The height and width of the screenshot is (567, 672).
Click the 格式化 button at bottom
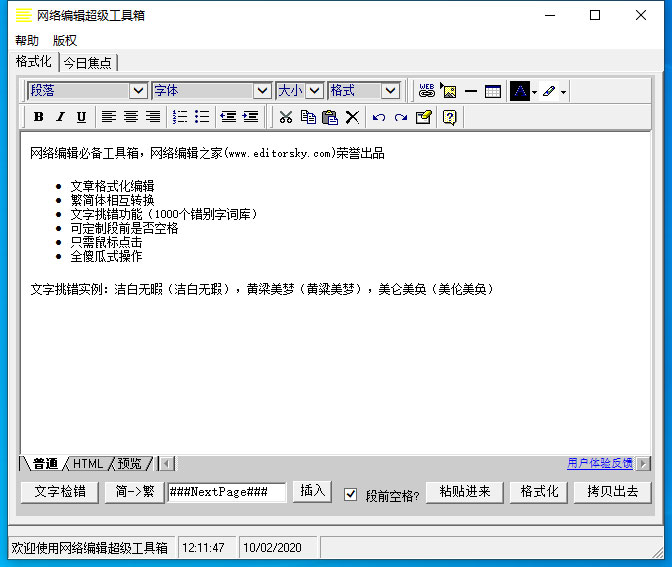[539, 492]
